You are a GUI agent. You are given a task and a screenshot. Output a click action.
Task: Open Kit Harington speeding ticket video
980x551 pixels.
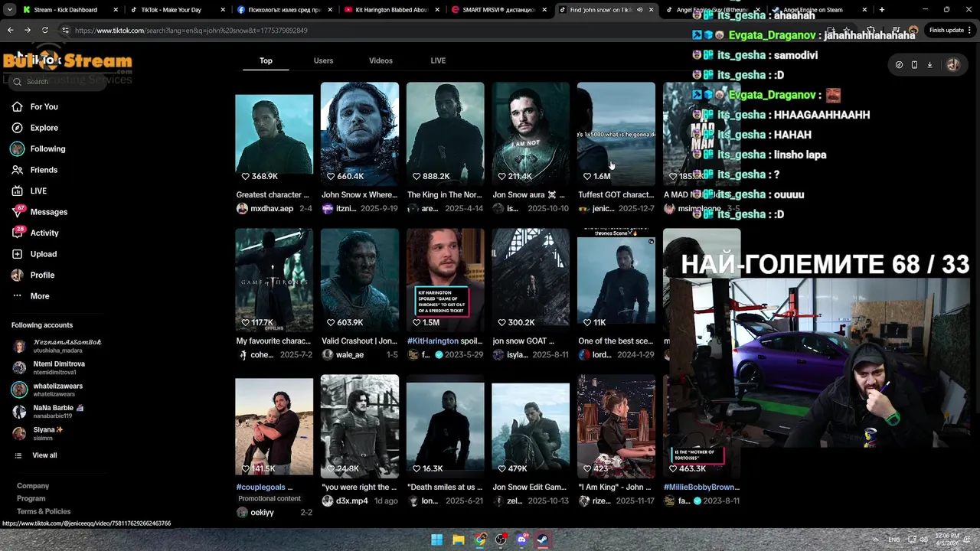point(445,280)
